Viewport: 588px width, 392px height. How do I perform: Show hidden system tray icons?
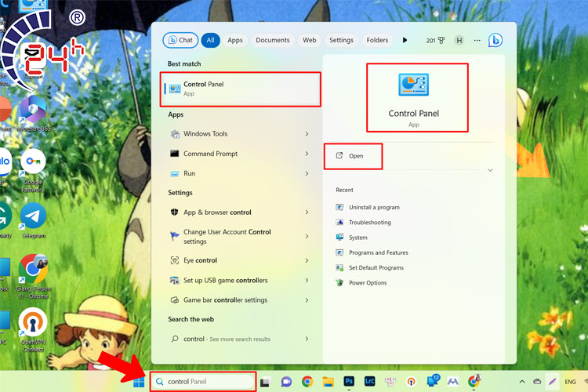[x=521, y=382]
